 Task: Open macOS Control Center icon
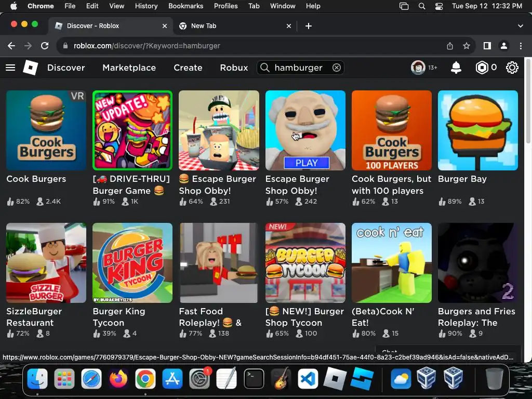pos(438,6)
